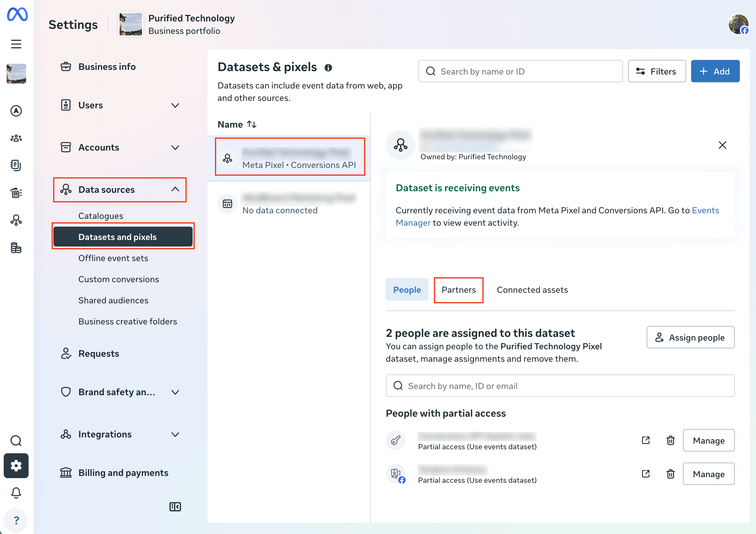Open the compass-shaped icon in left rail

point(16,111)
